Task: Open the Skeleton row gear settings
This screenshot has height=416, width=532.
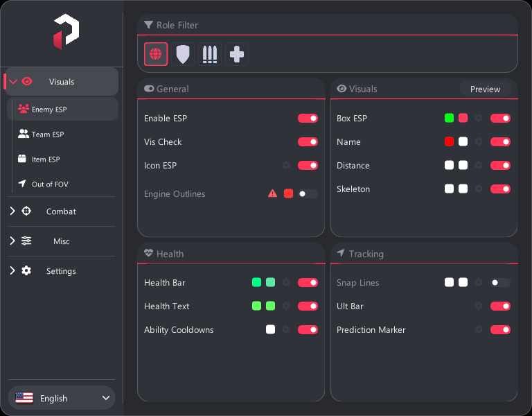Action: pyautogui.click(x=479, y=189)
